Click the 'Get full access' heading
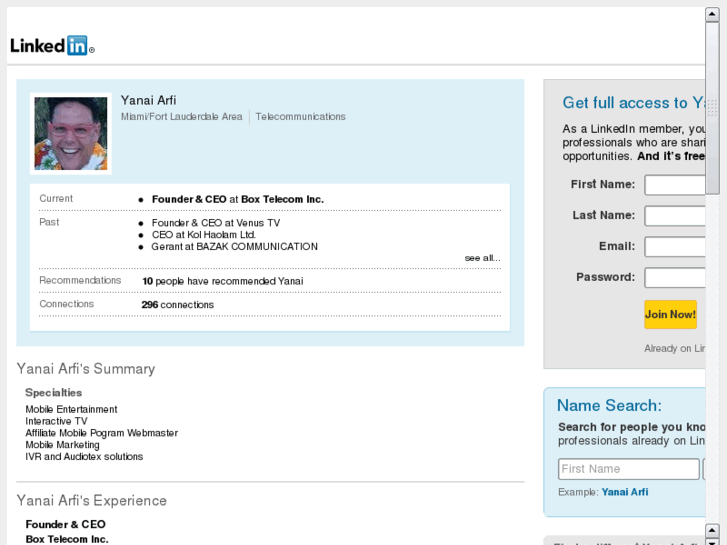The image size is (727, 545). 634,103
